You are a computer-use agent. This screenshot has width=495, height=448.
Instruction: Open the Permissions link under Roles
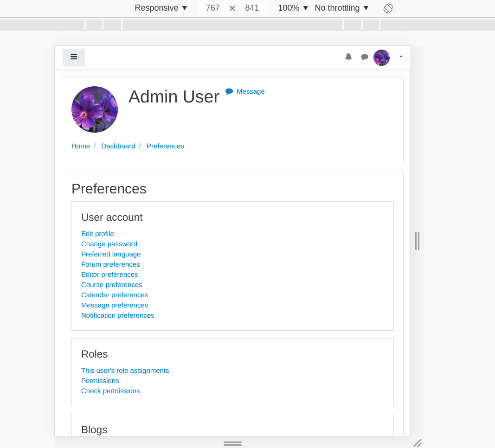point(100,381)
